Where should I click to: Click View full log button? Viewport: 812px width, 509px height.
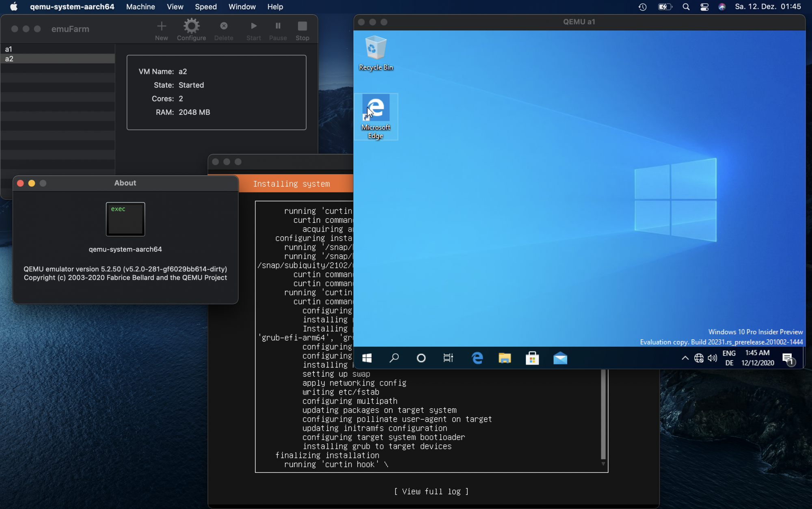click(x=431, y=492)
